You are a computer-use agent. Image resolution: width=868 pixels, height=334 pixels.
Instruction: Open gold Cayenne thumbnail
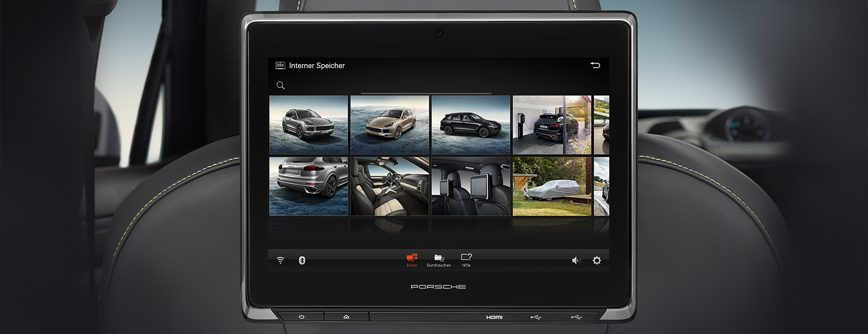tap(390, 125)
